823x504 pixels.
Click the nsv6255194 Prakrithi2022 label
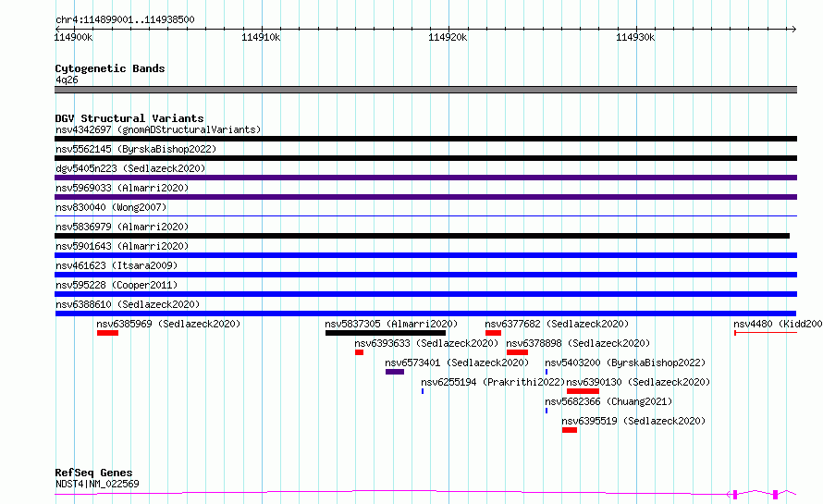[x=493, y=382]
